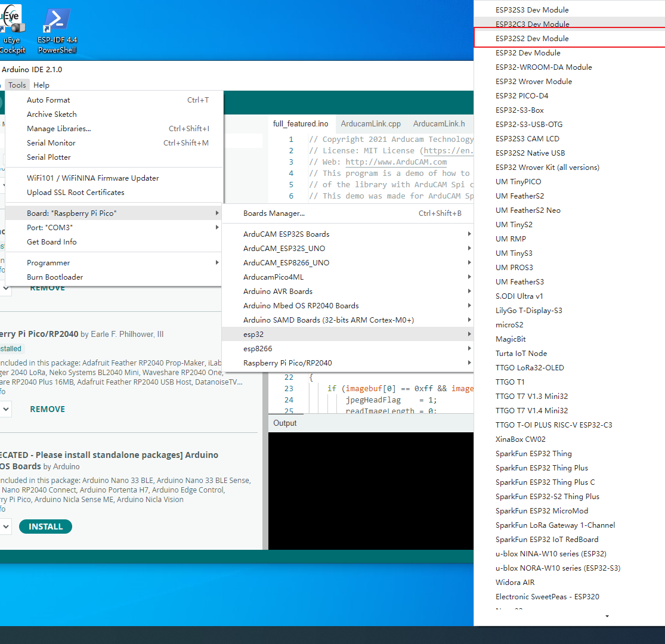Open version dropdown beside Pico/RP2040 REMOVE button
This screenshot has height=644, width=665.
(x=5, y=409)
